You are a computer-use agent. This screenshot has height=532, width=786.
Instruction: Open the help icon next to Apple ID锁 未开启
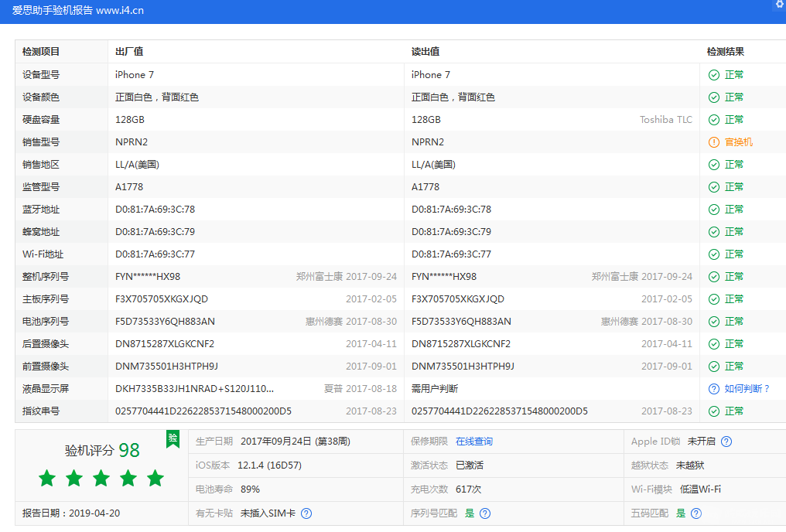click(726, 442)
